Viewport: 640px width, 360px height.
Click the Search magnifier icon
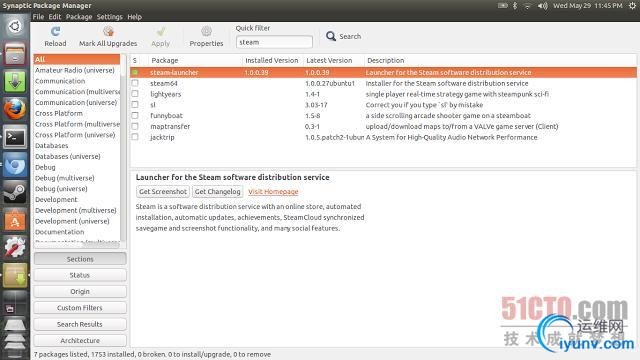click(x=331, y=36)
